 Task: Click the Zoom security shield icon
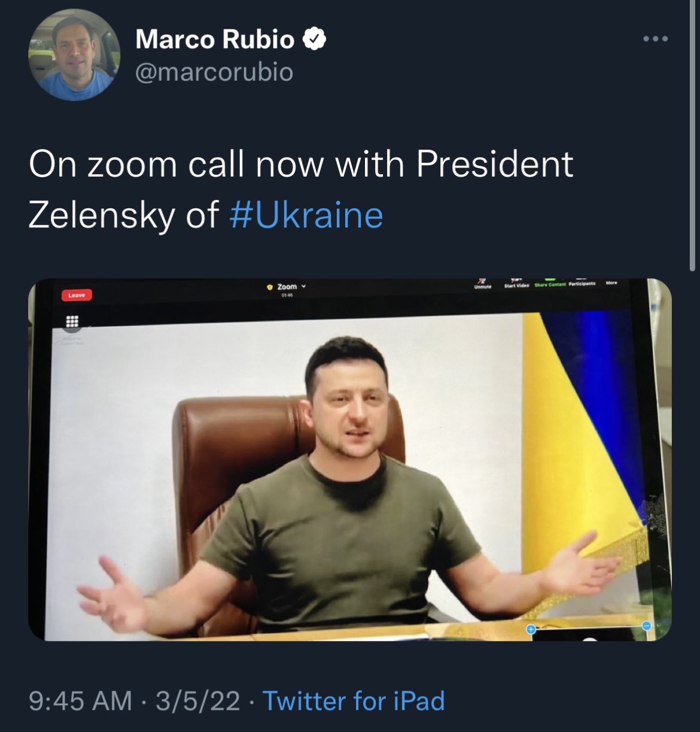[x=270, y=287]
